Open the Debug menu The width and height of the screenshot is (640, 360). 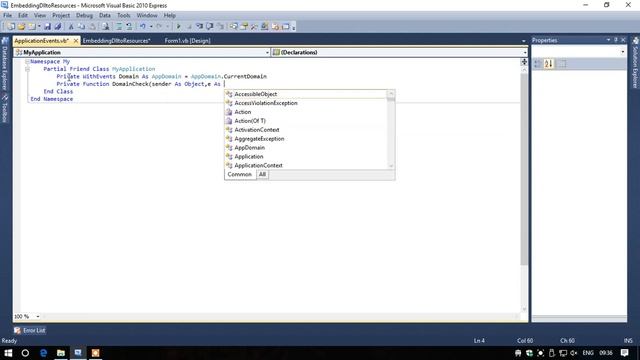(x=84, y=15)
